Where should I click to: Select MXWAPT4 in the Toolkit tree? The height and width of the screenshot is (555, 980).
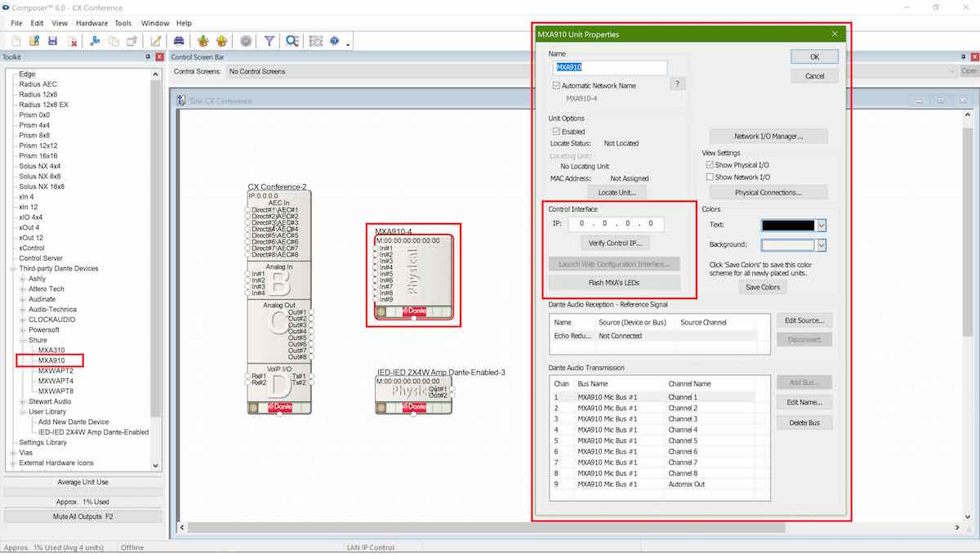56,381
